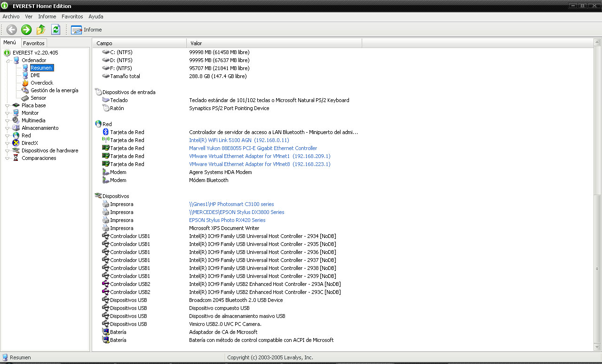
Task: Open the Archivo menu
Action: (x=11, y=16)
